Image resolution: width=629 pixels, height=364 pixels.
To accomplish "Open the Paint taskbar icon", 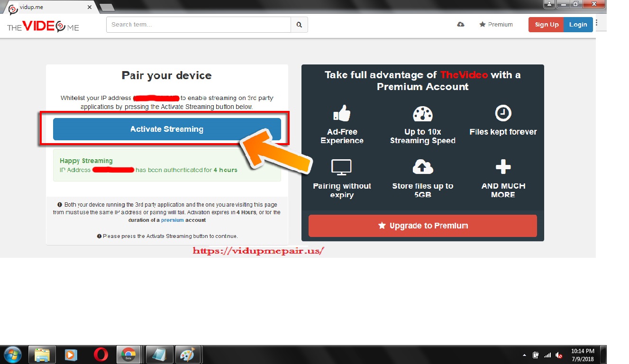I will click(x=188, y=355).
